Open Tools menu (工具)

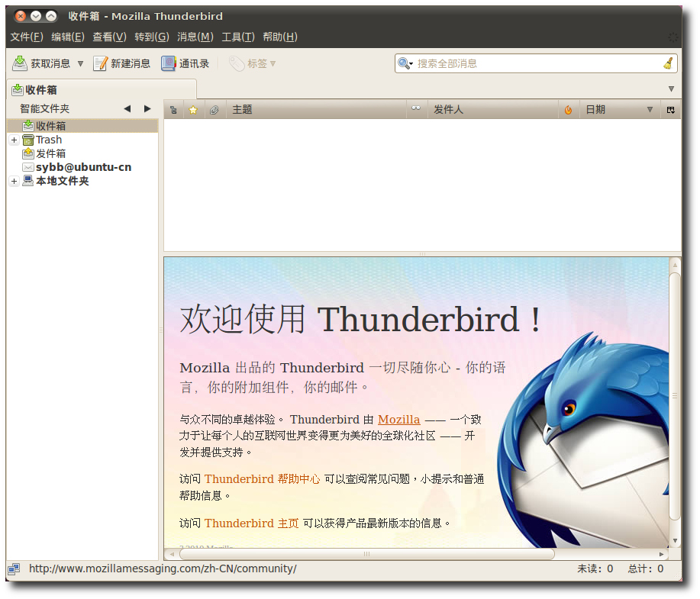coord(238,37)
